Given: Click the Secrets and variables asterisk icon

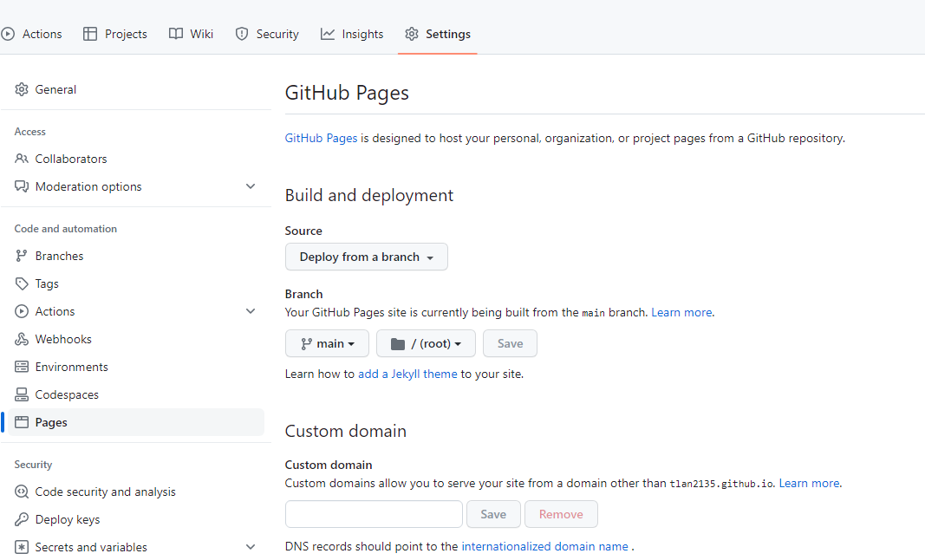Looking at the screenshot, I should point(22,547).
